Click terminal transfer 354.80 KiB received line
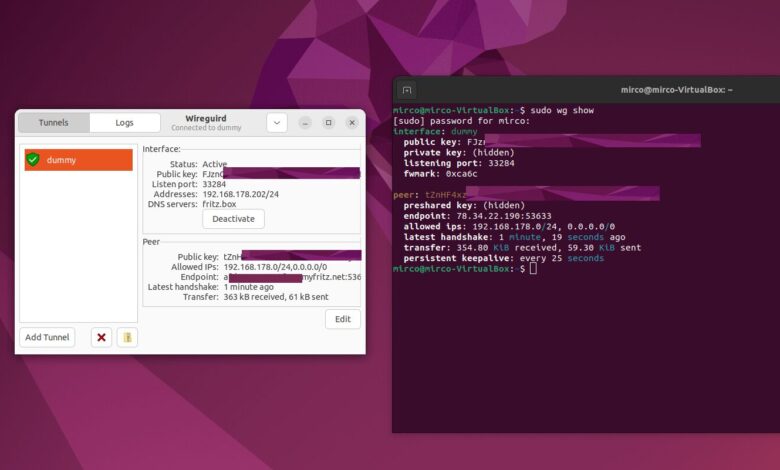The image size is (780, 470). [522, 248]
